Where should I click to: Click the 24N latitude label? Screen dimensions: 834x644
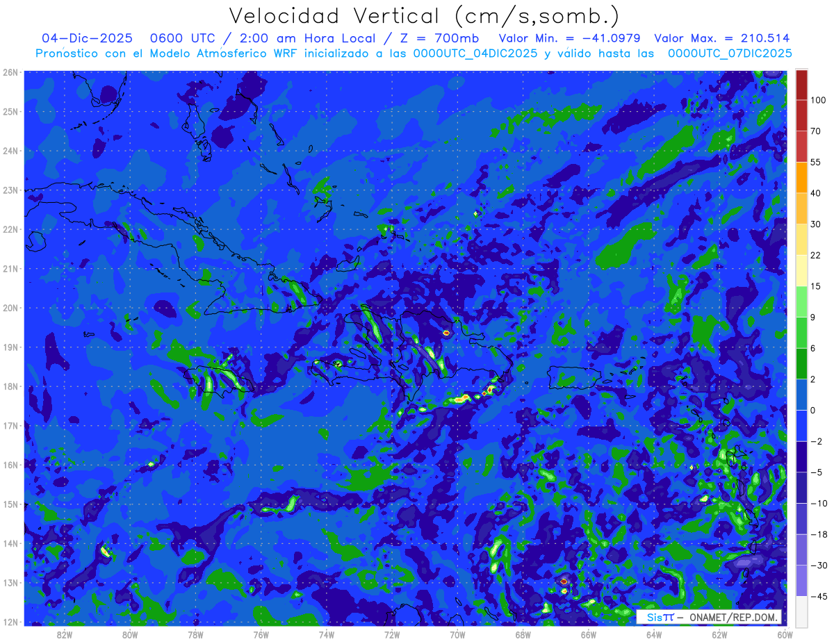click(10, 151)
